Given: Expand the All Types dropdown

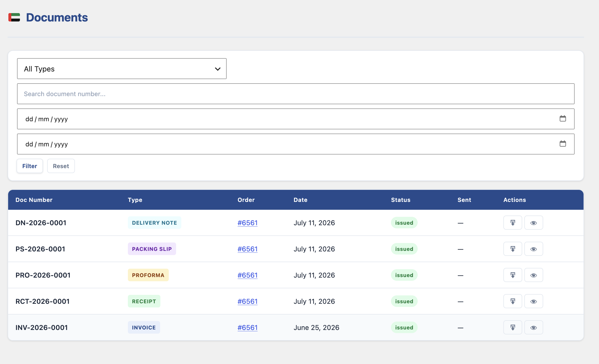Looking at the screenshot, I should click(122, 69).
